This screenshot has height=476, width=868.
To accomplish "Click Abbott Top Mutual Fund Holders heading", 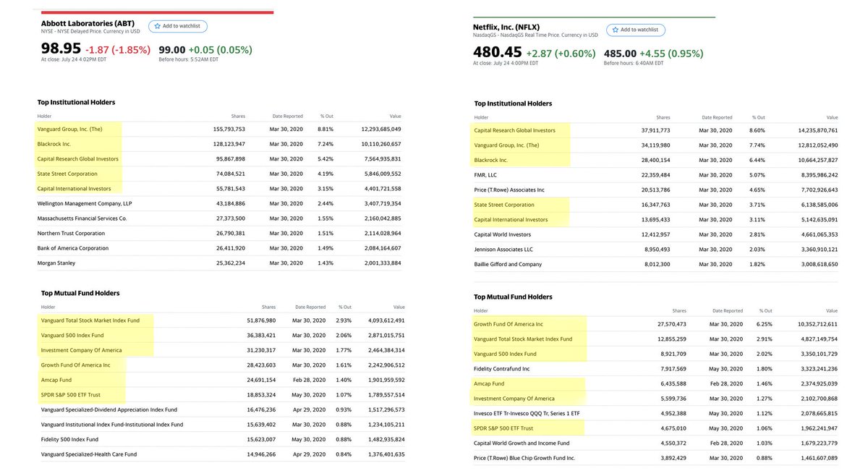I will pos(80,293).
